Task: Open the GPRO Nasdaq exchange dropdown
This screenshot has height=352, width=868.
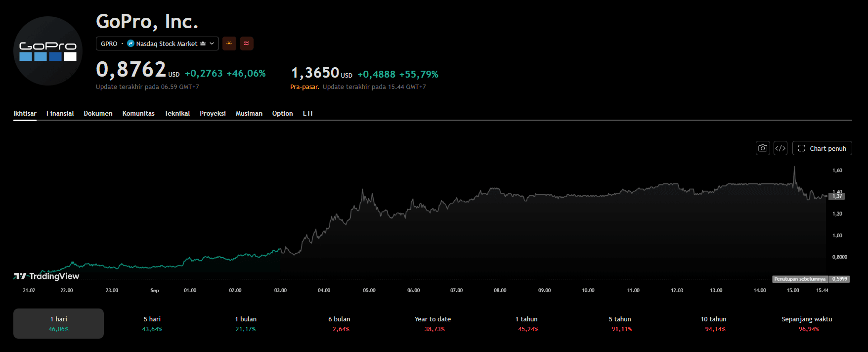Action: click(157, 44)
